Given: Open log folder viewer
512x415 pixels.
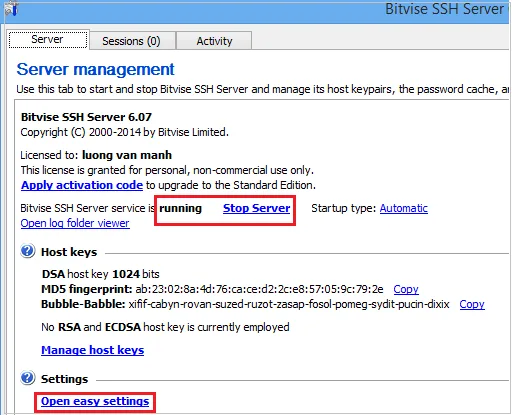Looking at the screenshot, I should (x=75, y=223).
